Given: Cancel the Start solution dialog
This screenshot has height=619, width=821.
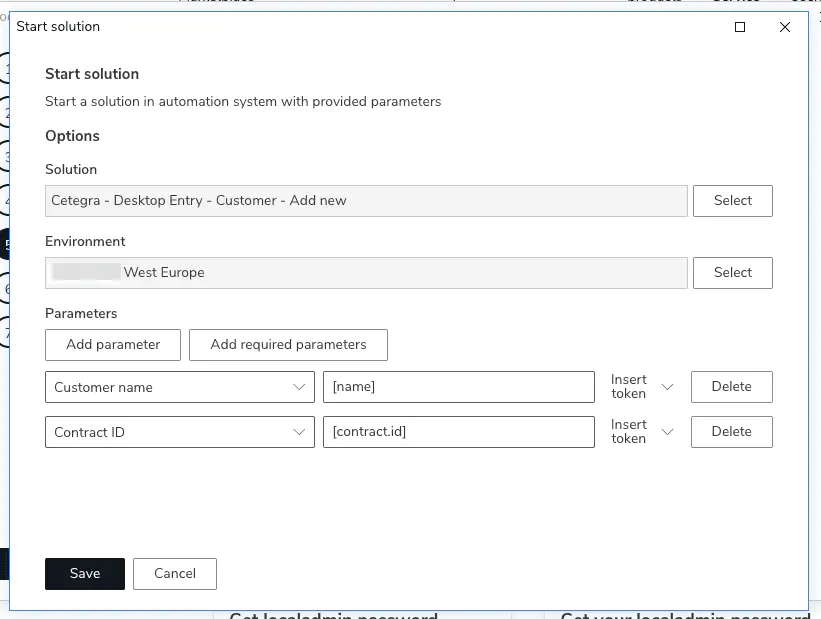Looking at the screenshot, I should 174,573.
